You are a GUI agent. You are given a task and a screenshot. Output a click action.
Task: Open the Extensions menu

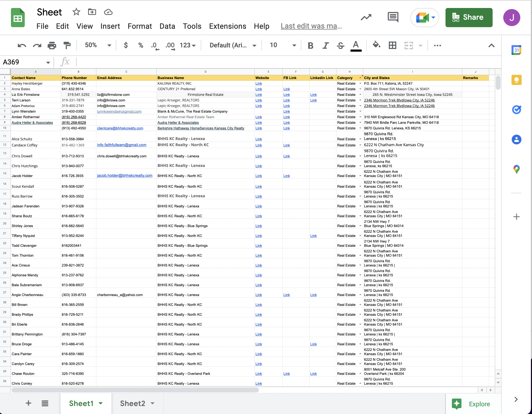click(x=228, y=26)
